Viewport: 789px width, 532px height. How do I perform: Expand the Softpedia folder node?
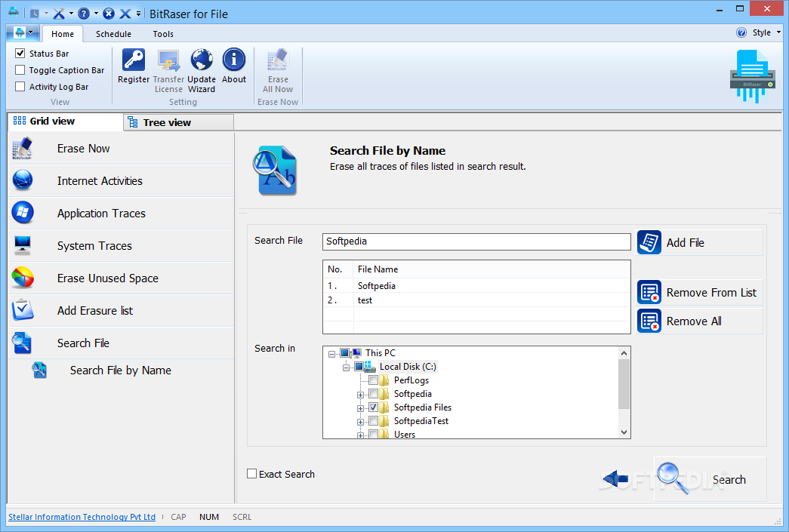click(x=360, y=395)
